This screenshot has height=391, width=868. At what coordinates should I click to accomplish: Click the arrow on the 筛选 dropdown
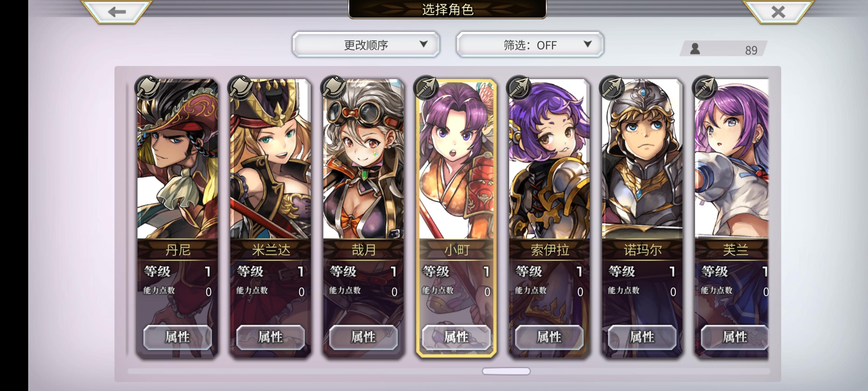tap(588, 44)
